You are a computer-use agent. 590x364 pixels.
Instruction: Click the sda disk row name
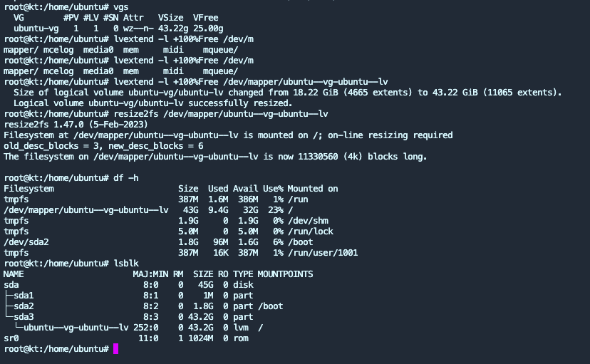pos(11,285)
